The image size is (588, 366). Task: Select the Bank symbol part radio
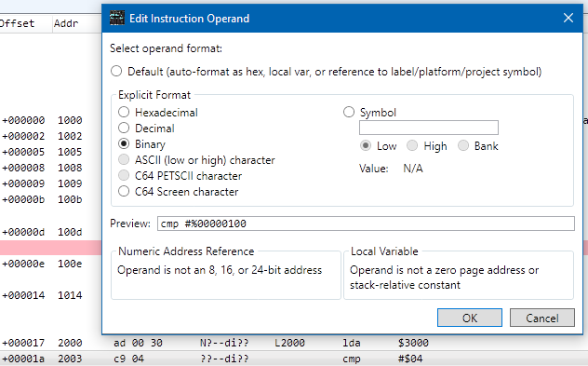[463, 145]
